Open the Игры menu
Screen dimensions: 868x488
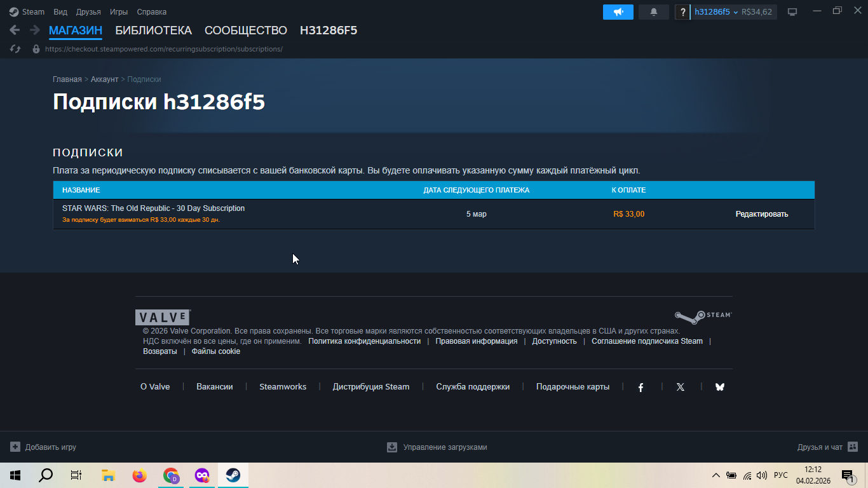click(119, 12)
